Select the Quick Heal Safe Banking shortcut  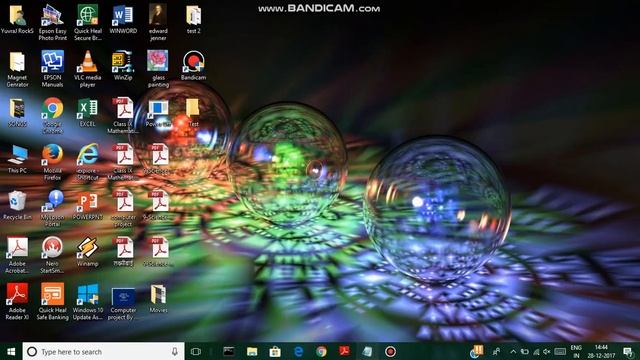[x=53, y=302]
